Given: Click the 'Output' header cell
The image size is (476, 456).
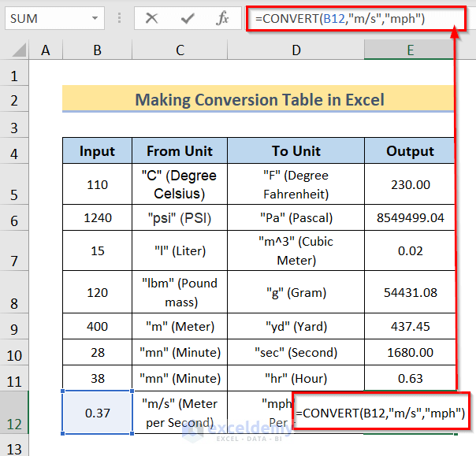Looking at the screenshot, I should point(410,151).
